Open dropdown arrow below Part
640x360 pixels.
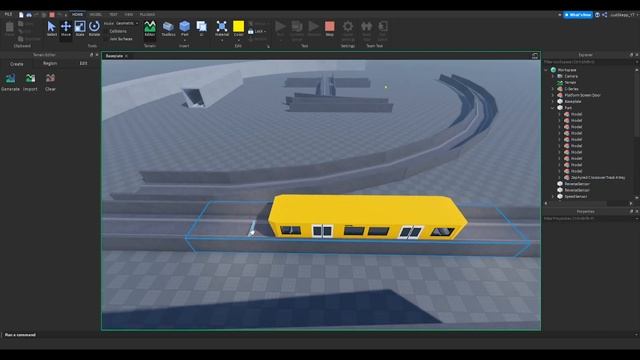[x=184, y=40]
